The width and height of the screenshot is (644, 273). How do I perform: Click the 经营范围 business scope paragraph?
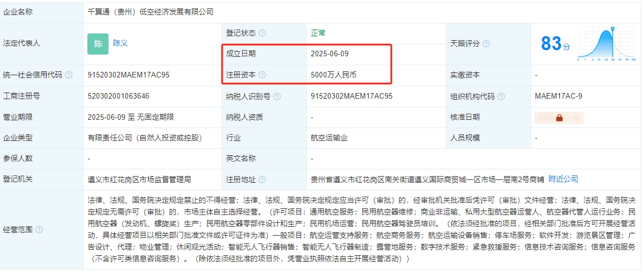click(x=362, y=230)
